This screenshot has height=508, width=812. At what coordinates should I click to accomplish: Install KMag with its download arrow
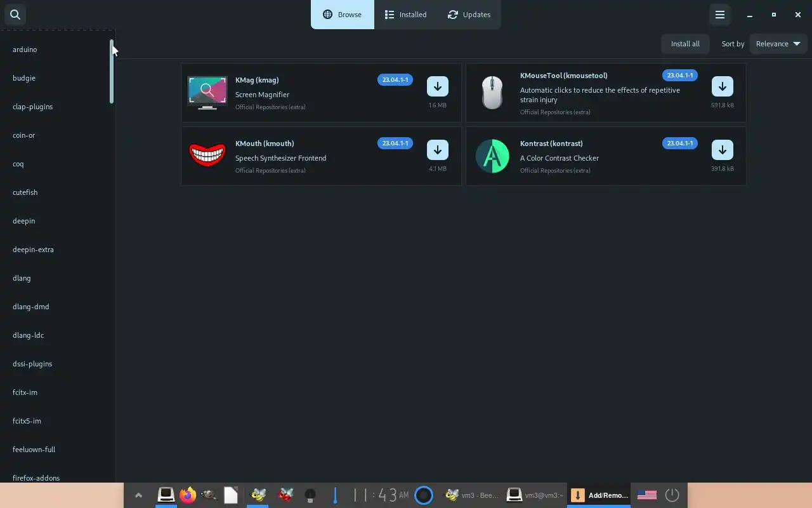(438, 86)
